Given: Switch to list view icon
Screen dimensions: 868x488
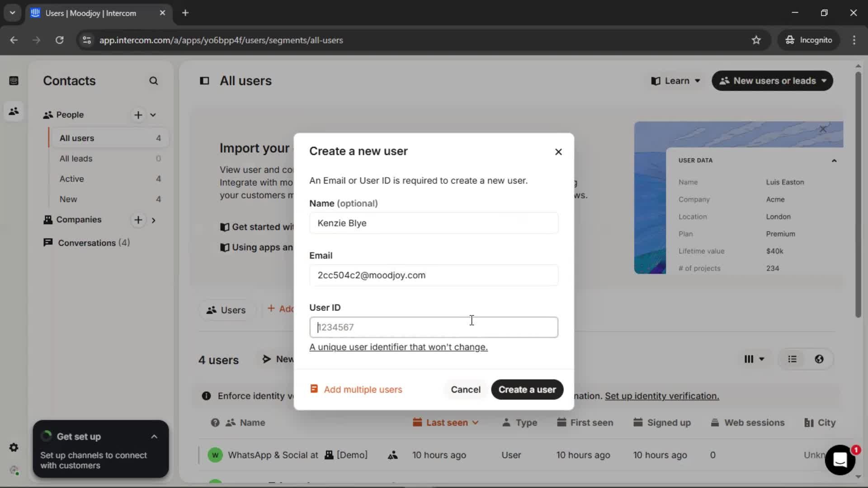Looking at the screenshot, I should (792, 359).
